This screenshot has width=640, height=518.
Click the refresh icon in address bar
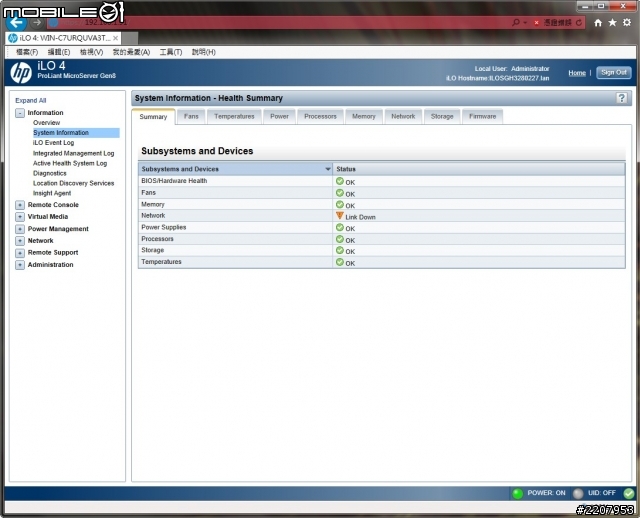point(578,23)
